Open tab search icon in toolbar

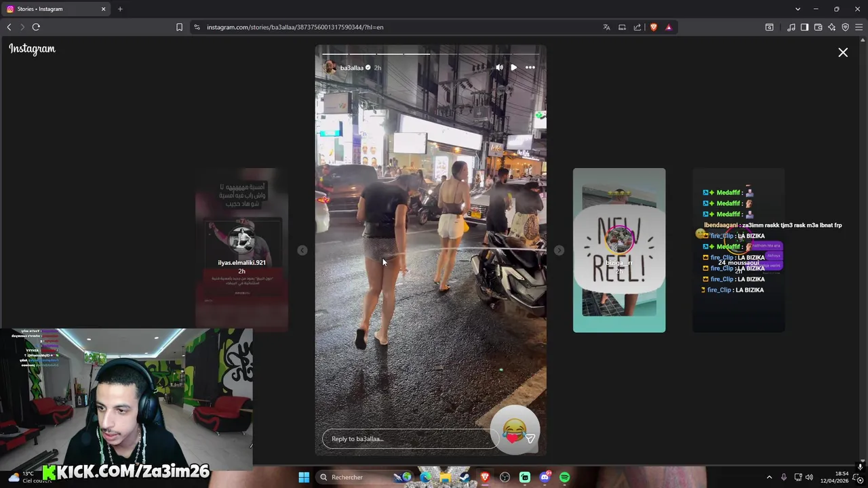pyautogui.click(x=769, y=27)
